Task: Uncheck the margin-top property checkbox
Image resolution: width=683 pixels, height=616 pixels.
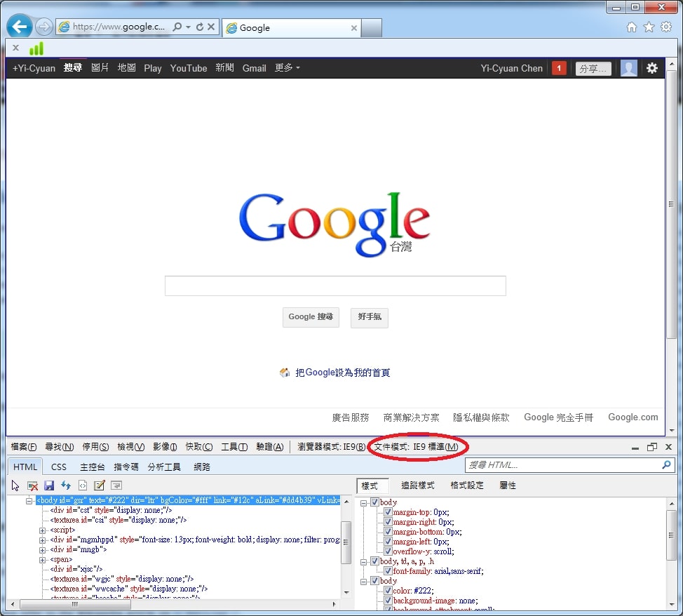Action: [x=388, y=511]
